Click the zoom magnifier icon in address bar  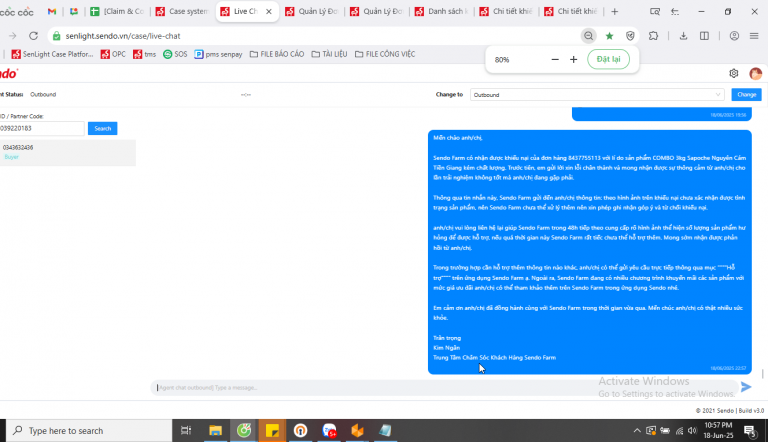(588, 36)
